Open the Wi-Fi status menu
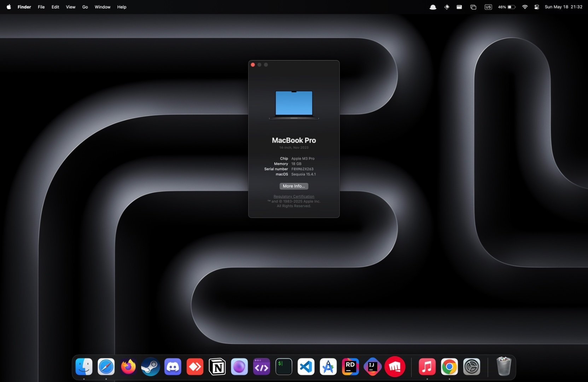This screenshot has width=588, height=382. (525, 7)
